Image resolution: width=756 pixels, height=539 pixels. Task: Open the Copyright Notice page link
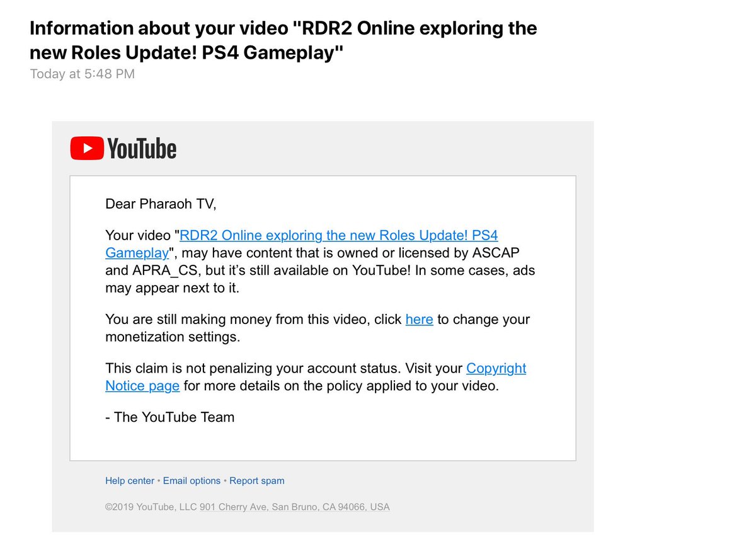coord(316,377)
